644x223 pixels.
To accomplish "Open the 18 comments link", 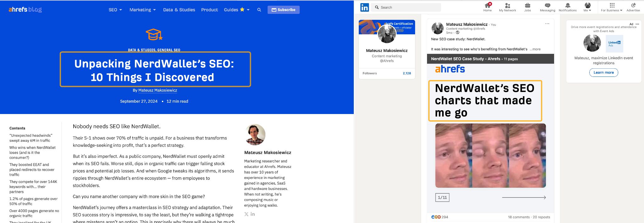I will pos(519,217).
